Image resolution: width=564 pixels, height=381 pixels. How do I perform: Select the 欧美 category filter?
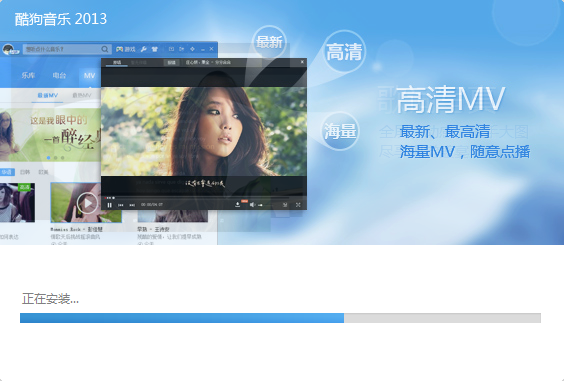pos(44,172)
